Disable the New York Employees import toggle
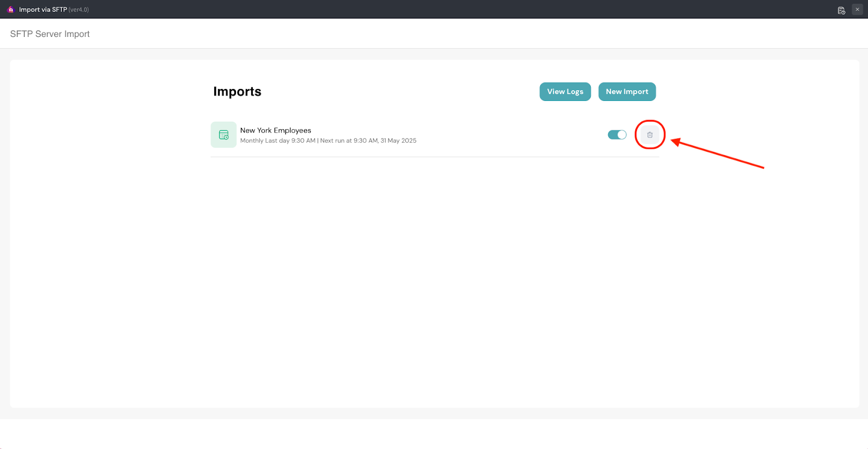 point(617,135)
